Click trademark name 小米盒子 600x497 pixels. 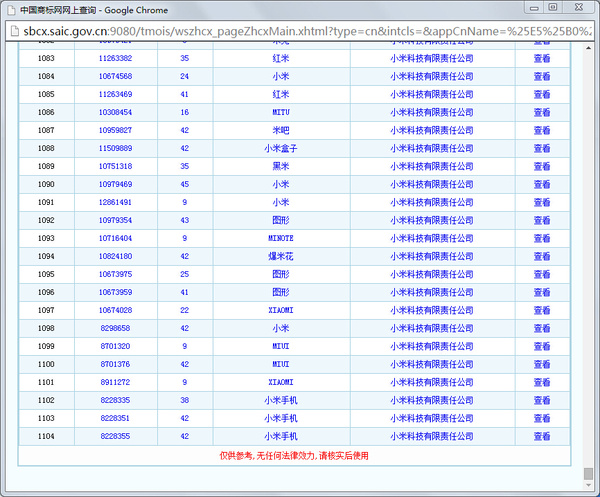click(x=281, y=148)
